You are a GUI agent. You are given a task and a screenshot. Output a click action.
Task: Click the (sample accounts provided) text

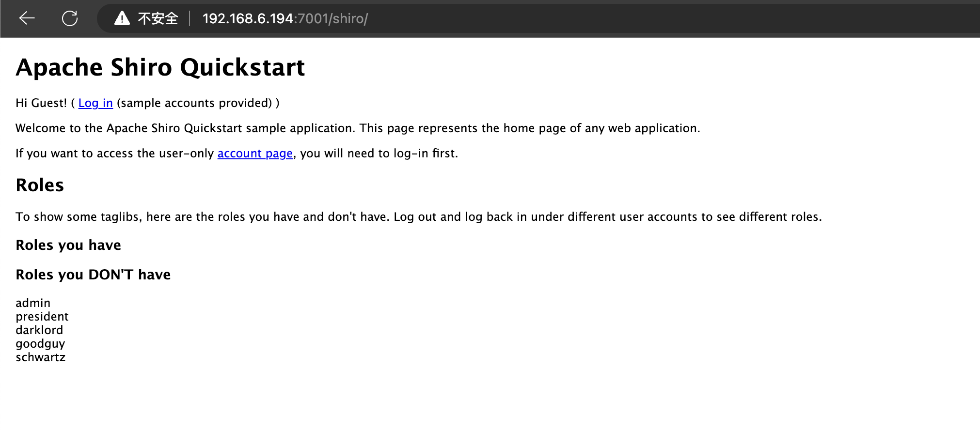[x=194, y=103]
